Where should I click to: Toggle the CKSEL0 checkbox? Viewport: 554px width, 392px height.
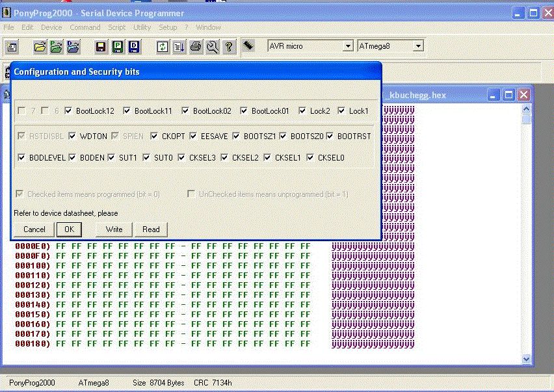310,157
